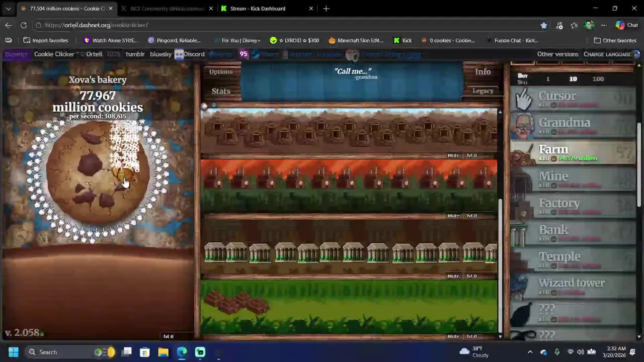Switch store mode to Buy
Screen dimensions: 644x362
[523, 75]
